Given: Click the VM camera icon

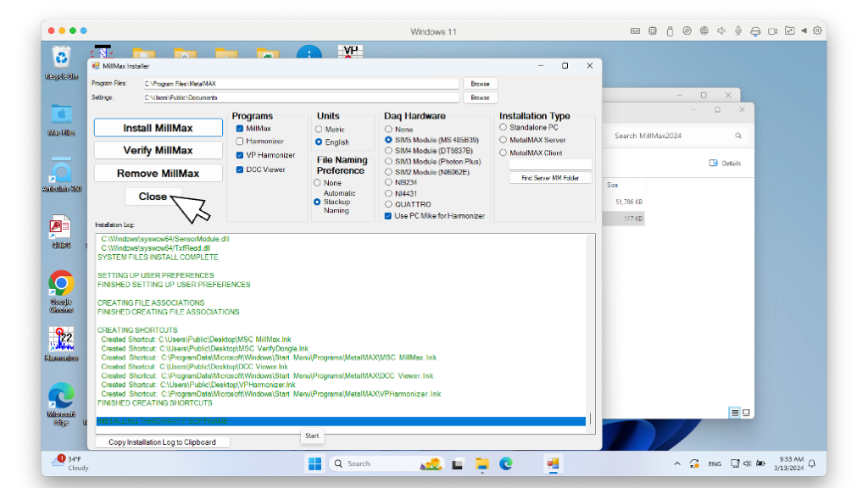Looking at the screenshot, I should point(773,31).
